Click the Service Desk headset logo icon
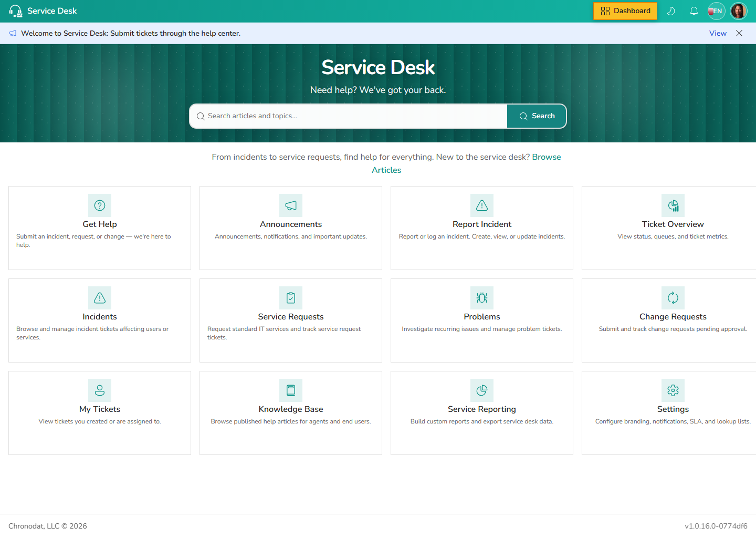Screen dimensions: 756x538 click(16, 11)
